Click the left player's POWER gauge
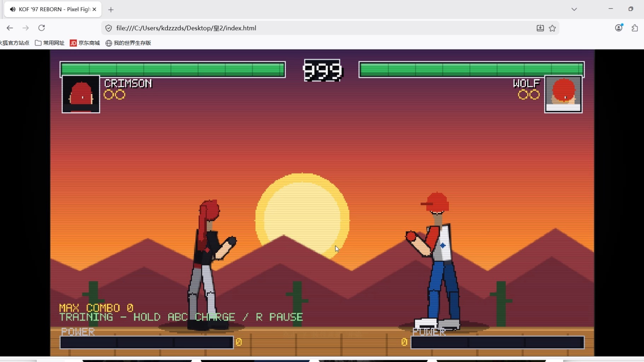The image size is (644, 362). tap(146, 342)
